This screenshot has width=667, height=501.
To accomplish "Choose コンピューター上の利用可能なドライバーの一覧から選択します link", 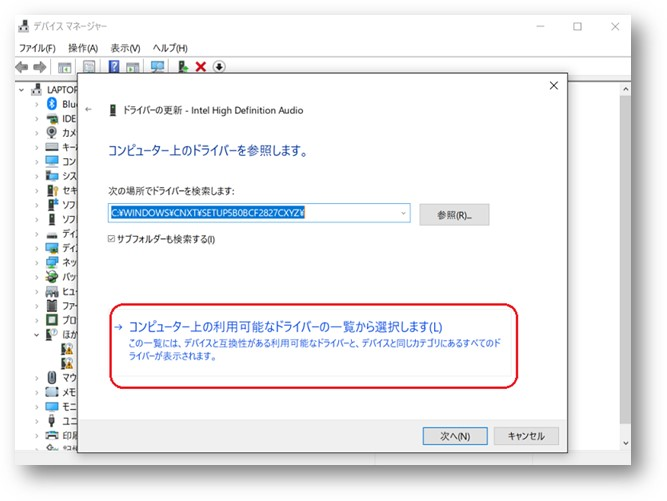I will (x=285, y=327).
